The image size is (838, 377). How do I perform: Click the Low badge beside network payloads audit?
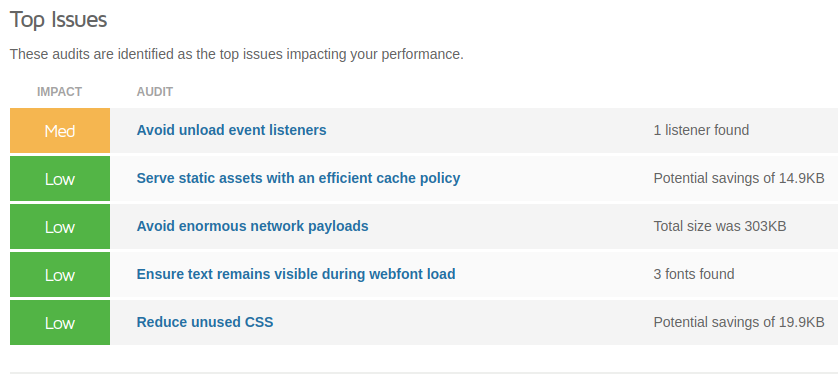click(60, 227)
